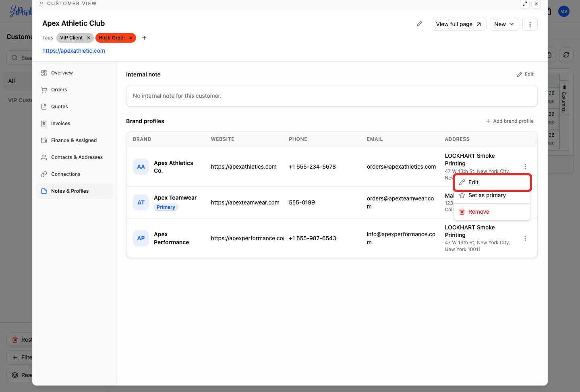Viewport: 580px width, 392px height.
Task: Click the internal note text box
Action: [332, 96]
